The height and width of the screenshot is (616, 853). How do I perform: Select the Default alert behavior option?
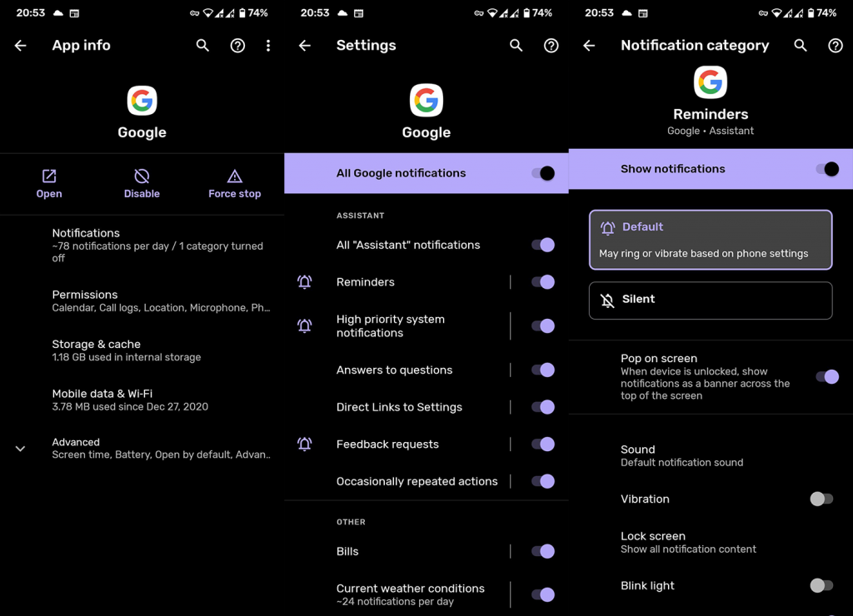[711, 240]
